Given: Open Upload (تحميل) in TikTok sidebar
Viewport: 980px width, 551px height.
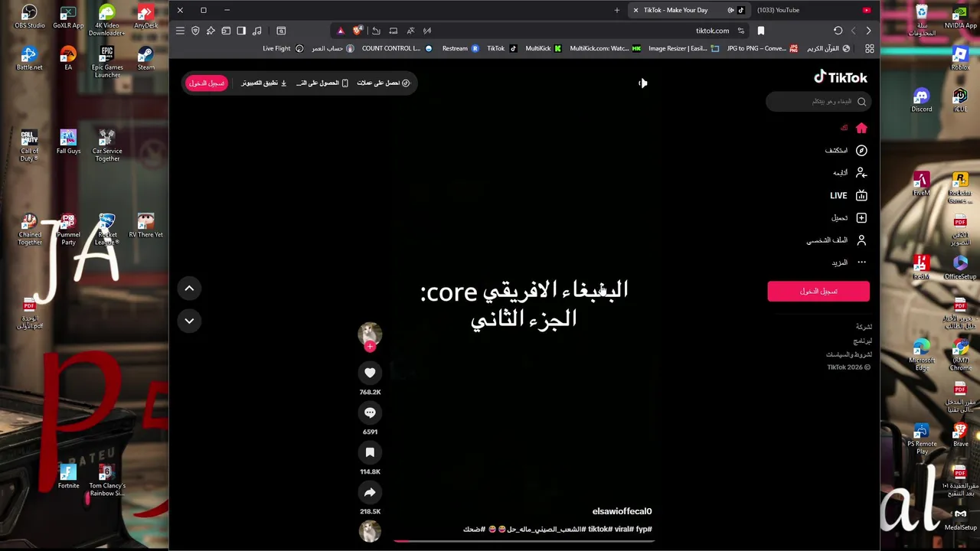Looking at the screenshot, I should [850, 217].
